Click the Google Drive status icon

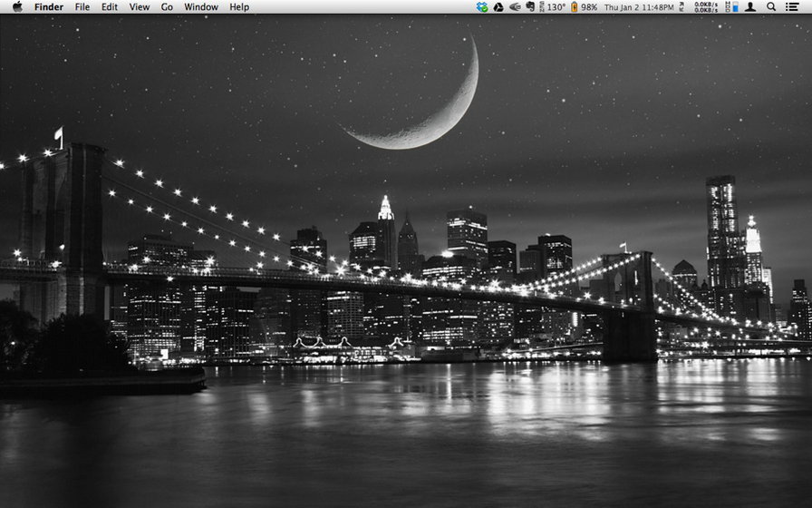(498, 6)
